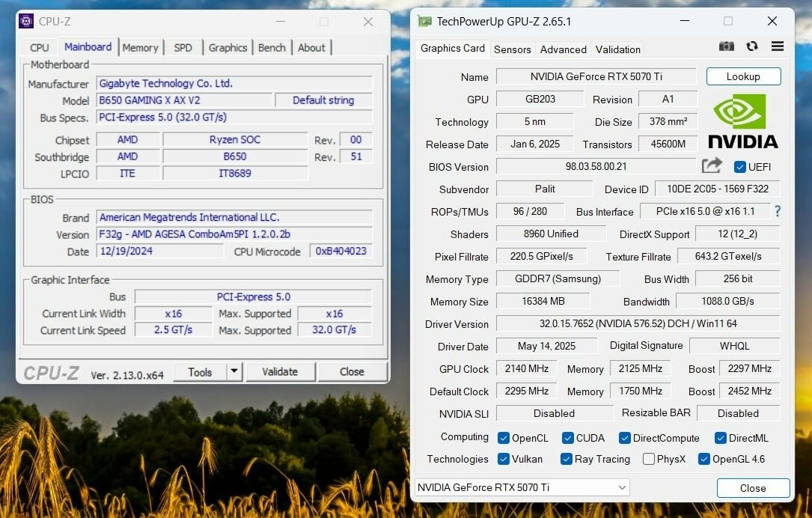
Task: Toggle the OpenGL 4.6 checkbox
Action: tap(703, 459)
